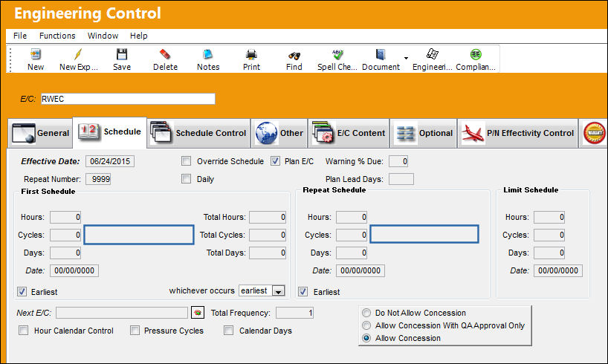Image resolution: width=608 pixels, height=364 pixels.
Task: Switch to the E/C Content tab
Action: [349, 134]
